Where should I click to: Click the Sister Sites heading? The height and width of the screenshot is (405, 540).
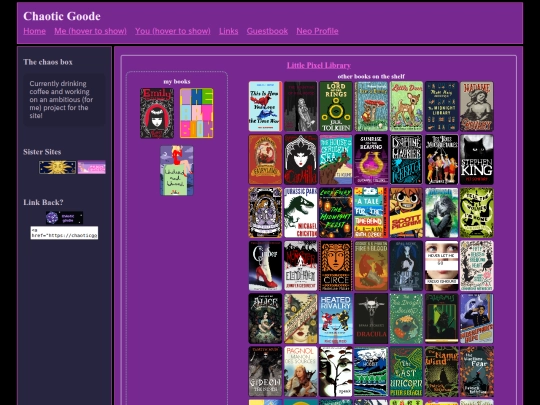(x=42, y=152)
